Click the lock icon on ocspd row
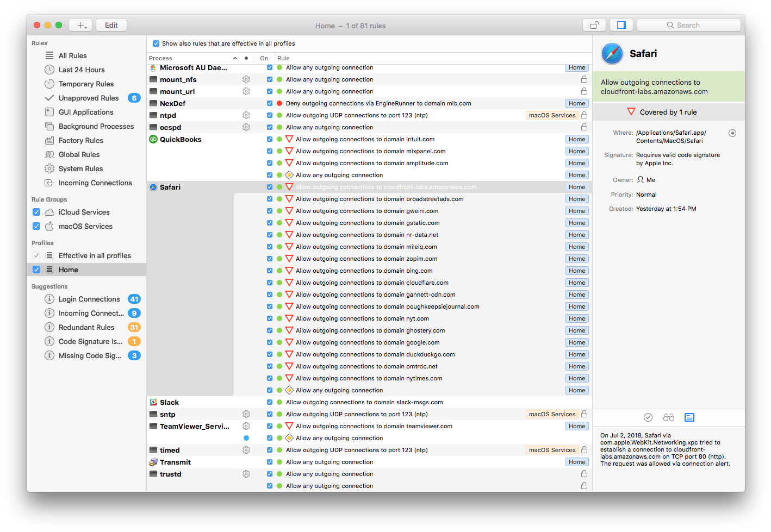 585,127
